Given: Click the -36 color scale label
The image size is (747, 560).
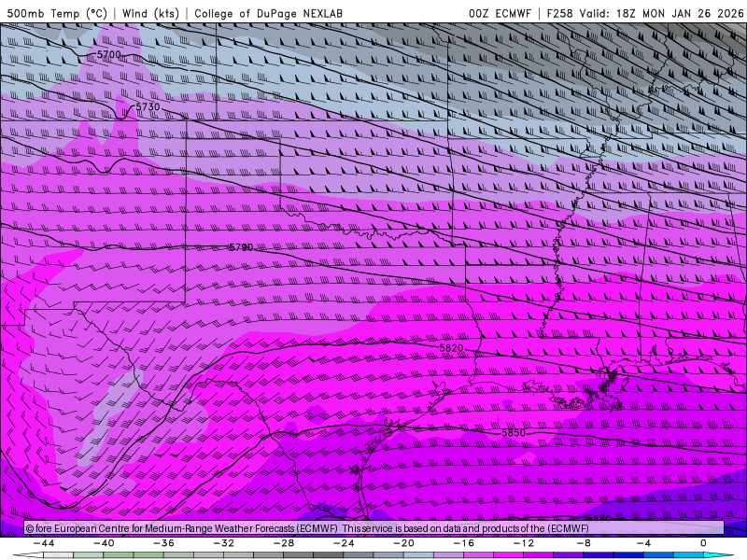Looking at the screenshot, I should [x=164, y=543].
